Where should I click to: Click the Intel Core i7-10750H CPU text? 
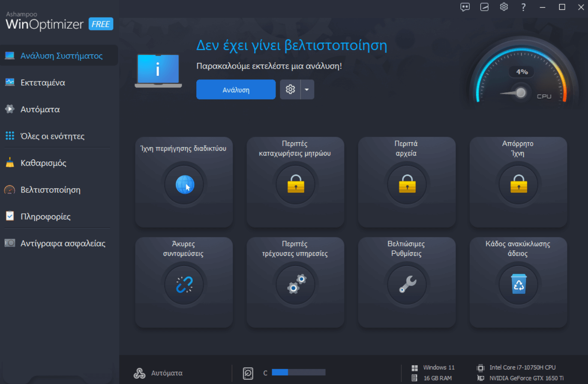point(523,368)
